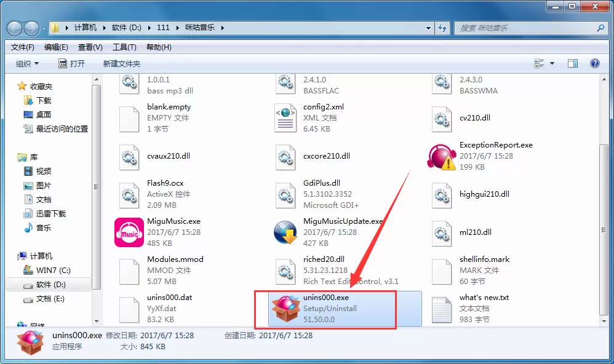614x364 pixels.
Task: Select the Flash9.ocx ActiveX icon
Action: click(x=129, y=195)
